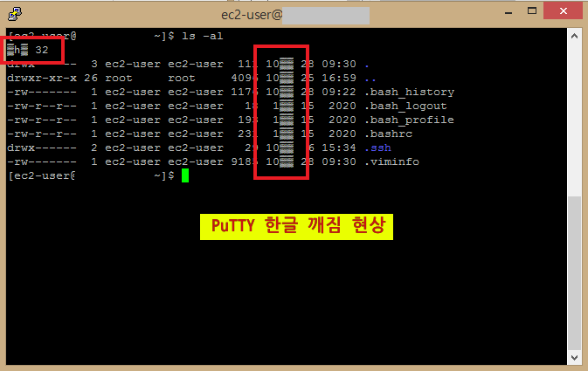This screenshot has width=588, height=371.
Task: Click the green terminal cursor block
Action: (x=185, y=175)
